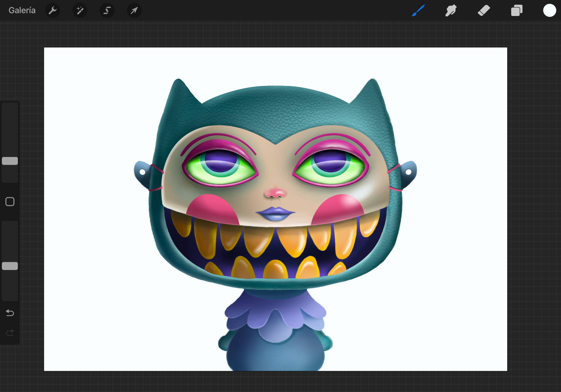Image resolution: width=561 pixels, height=392 pixels.
Task: Select the Paintbrush tool
Action: tap(418, 11)
